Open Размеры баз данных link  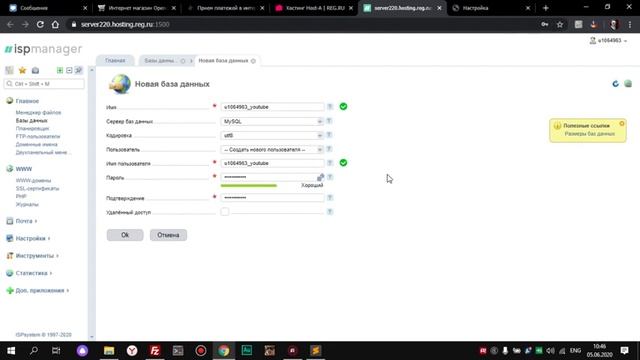point(590,134)
